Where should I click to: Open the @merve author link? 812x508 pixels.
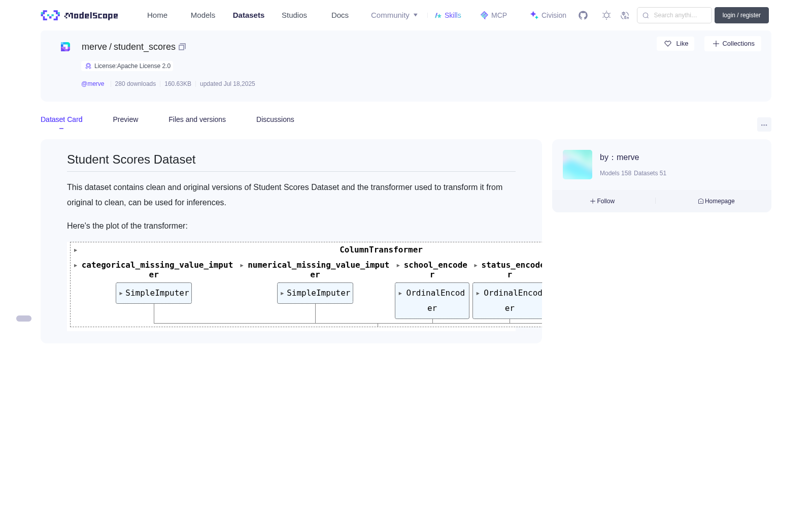click(93, 84)
